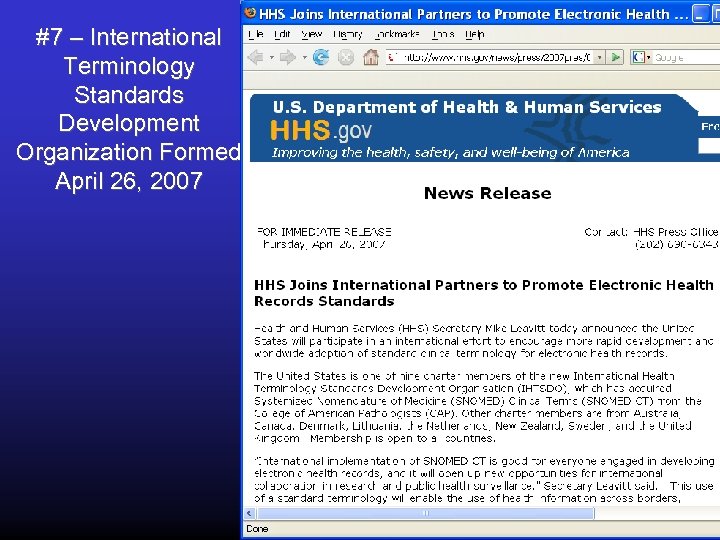
Task: Click the browser Back arrow button
Action: coord(255,57)
